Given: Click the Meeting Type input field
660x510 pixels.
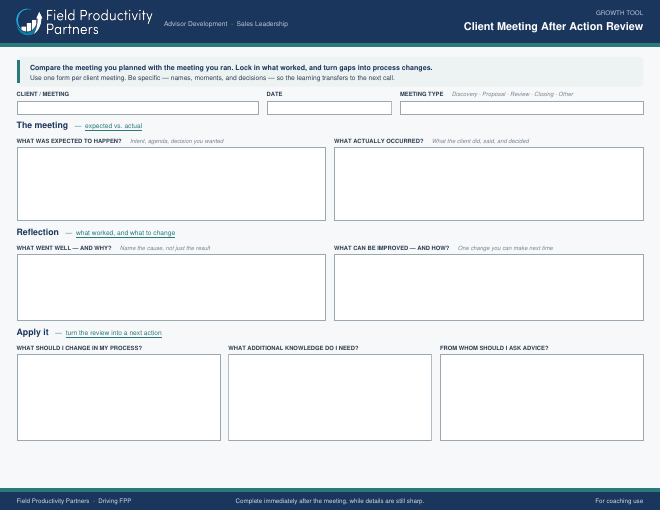Looking at the screenshot, I should [x=522, y=108].
